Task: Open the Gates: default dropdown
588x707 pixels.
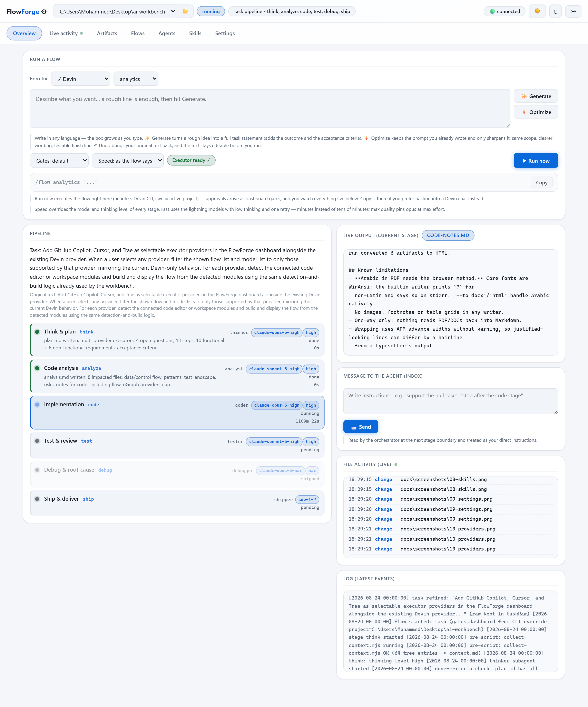Action: (x=59, y=161)
